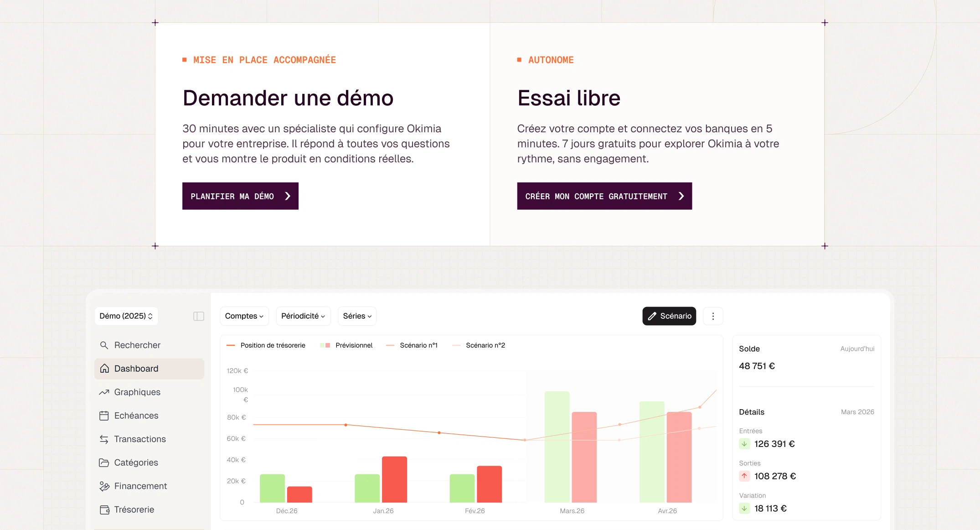Open the Comptes dropdown
This screenshot has height=530, width=980.
point(244,316)
